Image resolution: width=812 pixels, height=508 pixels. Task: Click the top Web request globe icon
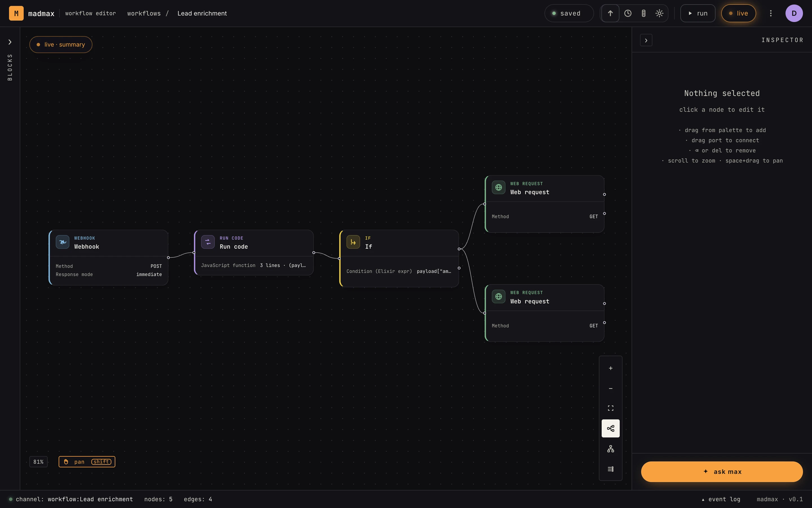point(498,187)
